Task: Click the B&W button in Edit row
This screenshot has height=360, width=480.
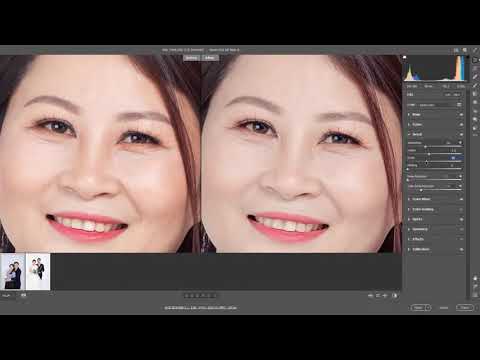Action: [457, 95]
